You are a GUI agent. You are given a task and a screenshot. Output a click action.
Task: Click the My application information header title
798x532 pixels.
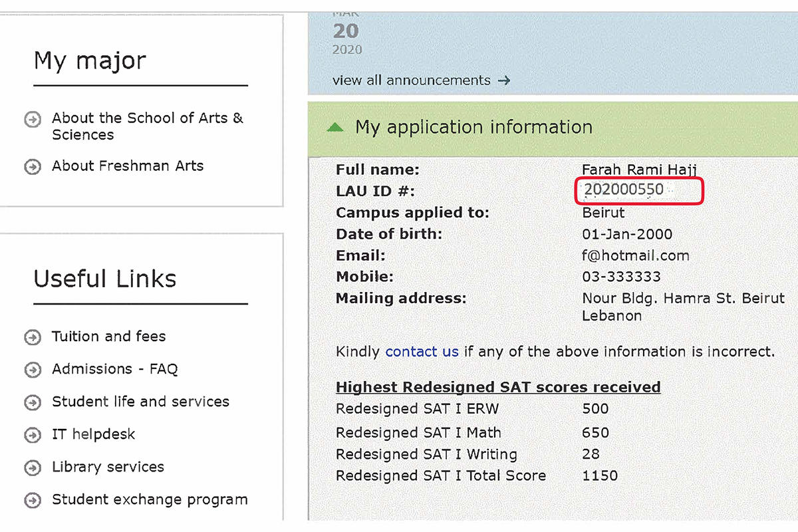[x=473, y=127]
